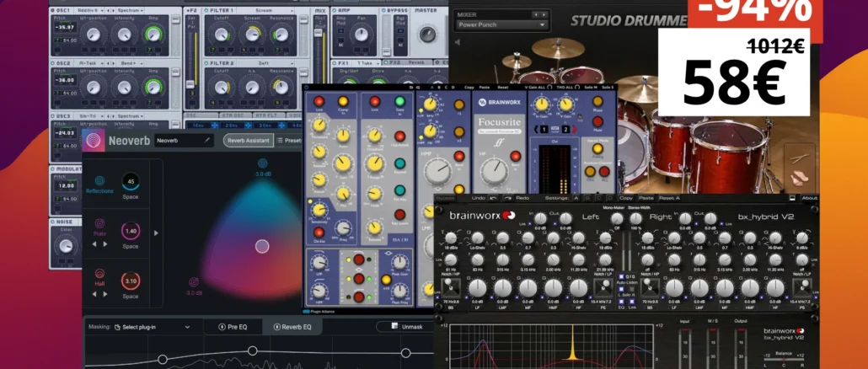This screenshot has width=868, height=369.
Task: Click Reset A in bx_hybrid toolbar
Action: [x=669, y=198]
